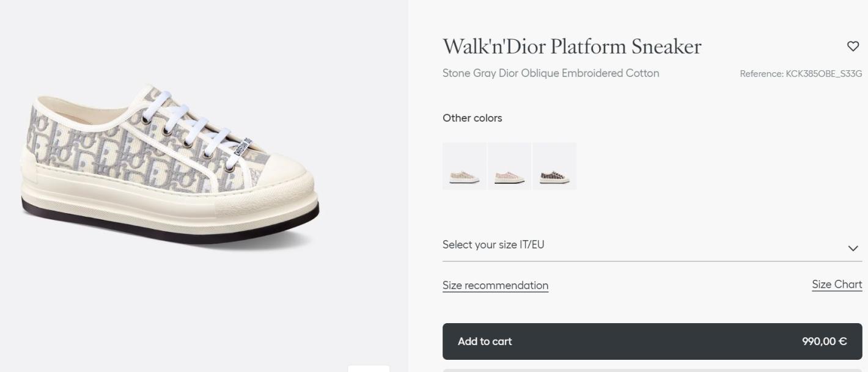
Task: Expand size selector using the chevron arrow
Action: point(853,248)
